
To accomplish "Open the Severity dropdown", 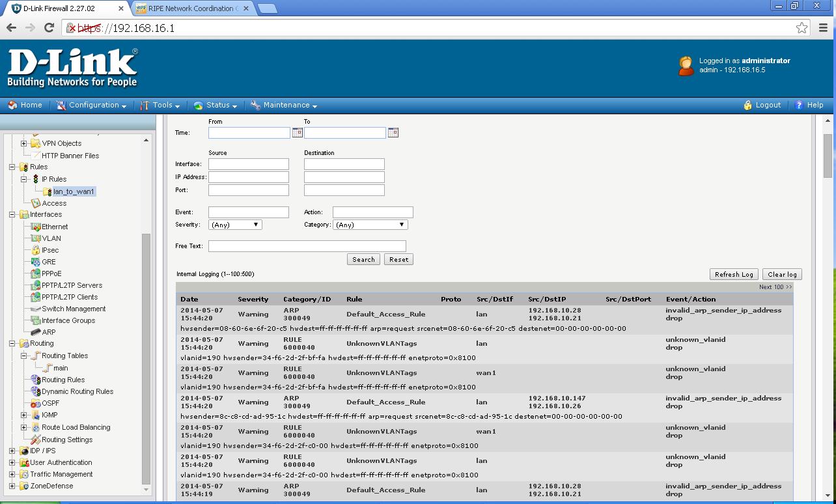I will tap(235, 225).
